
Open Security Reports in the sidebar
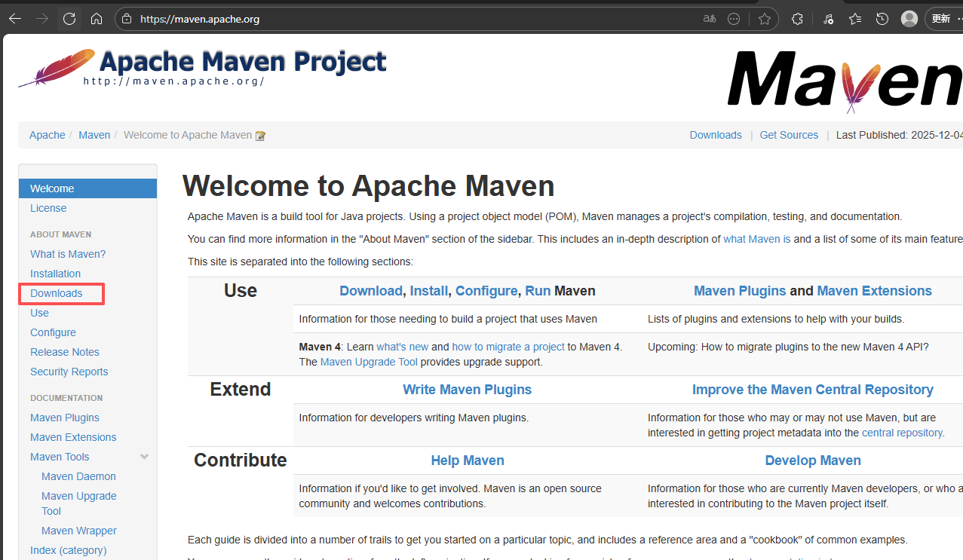click(69, 372)
